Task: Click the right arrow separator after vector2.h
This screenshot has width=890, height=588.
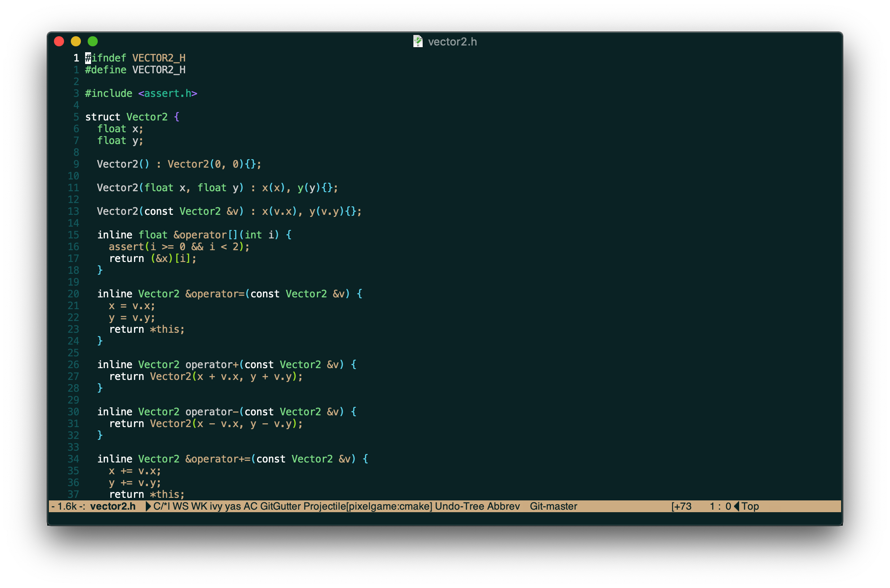Action: pyautogui.click(x=148, y=506)
